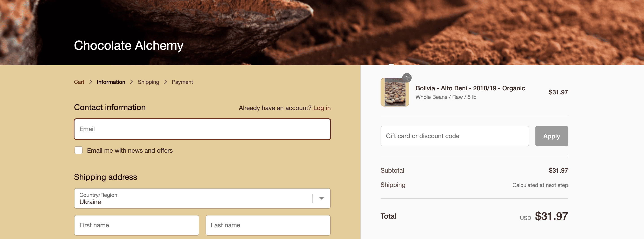Select the Payment breadcrumb step
The width and height of the screenshot is (644, 239).
click(x=182, y=82)
